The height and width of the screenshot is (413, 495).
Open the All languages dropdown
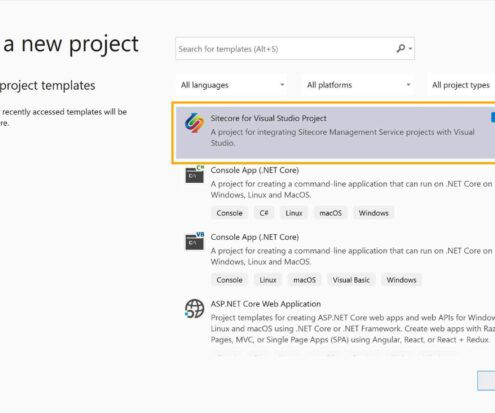232,85
